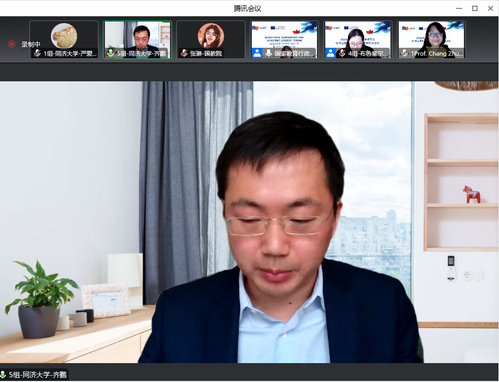
Task: Select Prof. Chang Zhu video thumbnail
Action: tap(431, 40)
